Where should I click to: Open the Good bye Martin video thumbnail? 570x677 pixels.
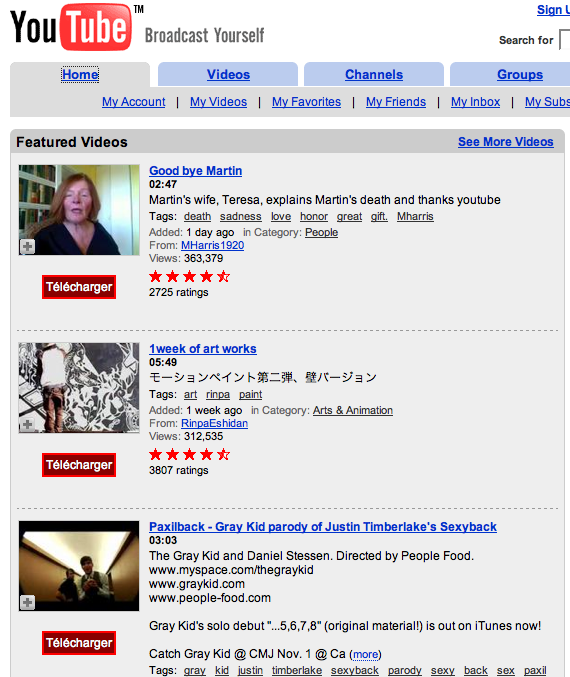pyautogui.click(x=79, y=210)
